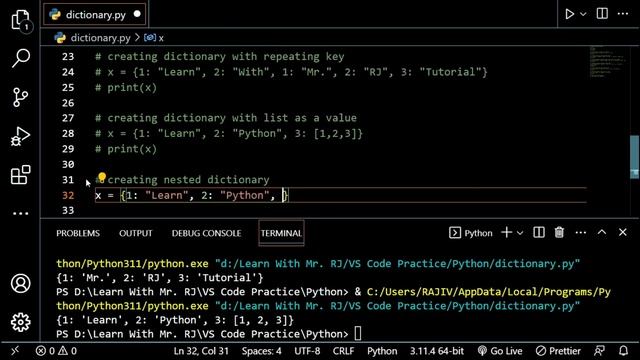Select interpreter 3.11.4 64-bit
The height and width of the screenshot is (360, 640).
[437, 351]
